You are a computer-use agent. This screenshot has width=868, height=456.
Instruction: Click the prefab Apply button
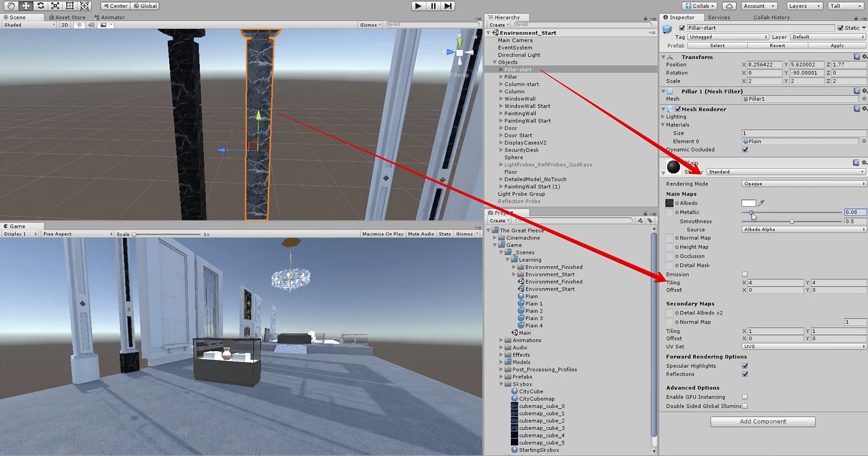click(837, 46)
